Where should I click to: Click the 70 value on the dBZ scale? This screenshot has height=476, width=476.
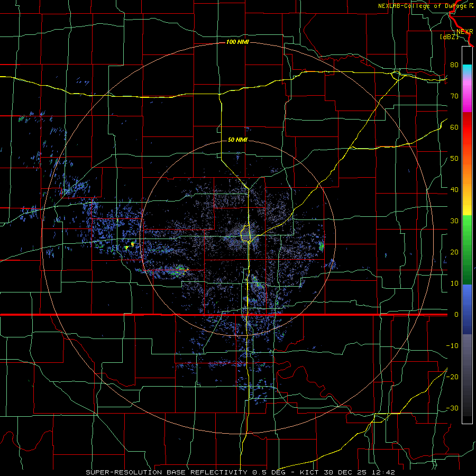click(454, 96)
